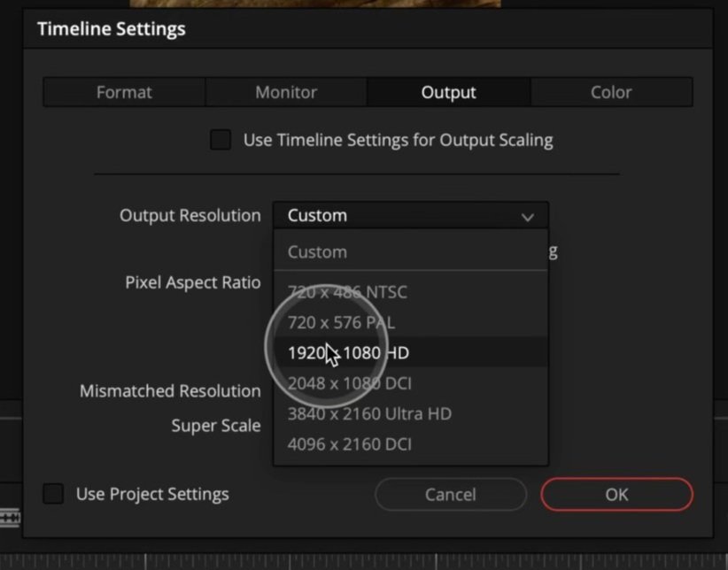728x570 pixels.
Task: Collapse the Output Resolution dropdown chevron
Action: tap(529, 216)
